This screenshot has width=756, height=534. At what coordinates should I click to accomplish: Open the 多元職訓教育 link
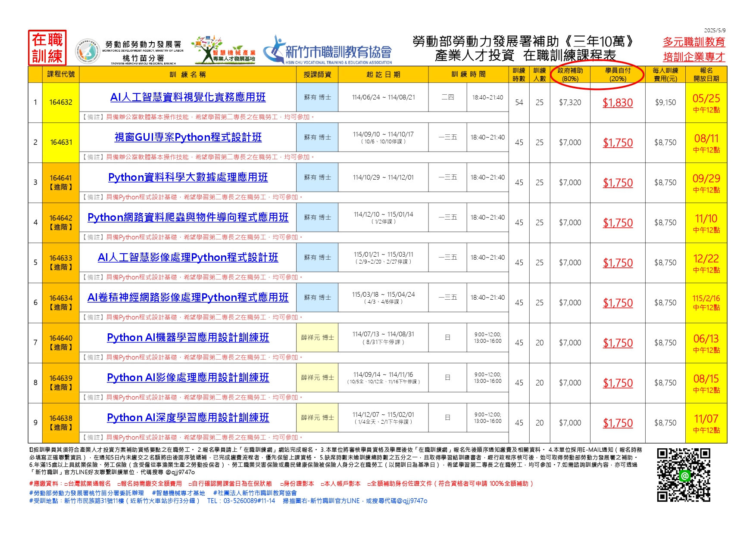[x=694, y=42]
